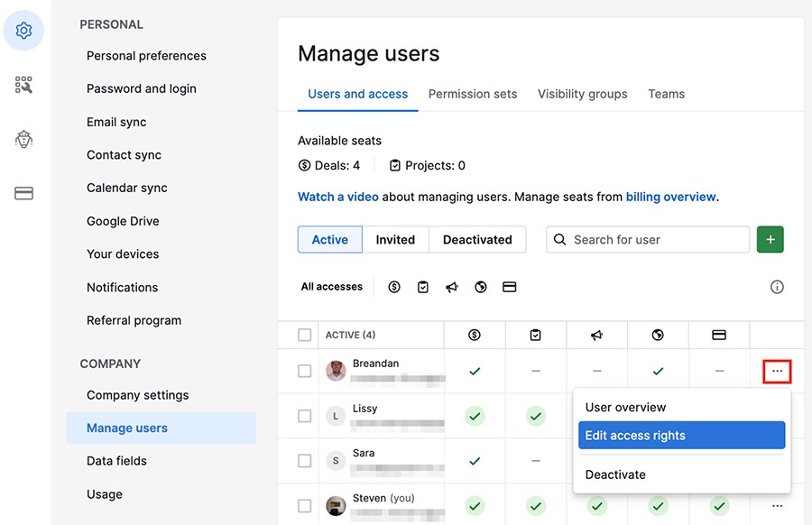Select Deactivate from the context menu
Screen dimensions: 812x525
tap(616, 474)
